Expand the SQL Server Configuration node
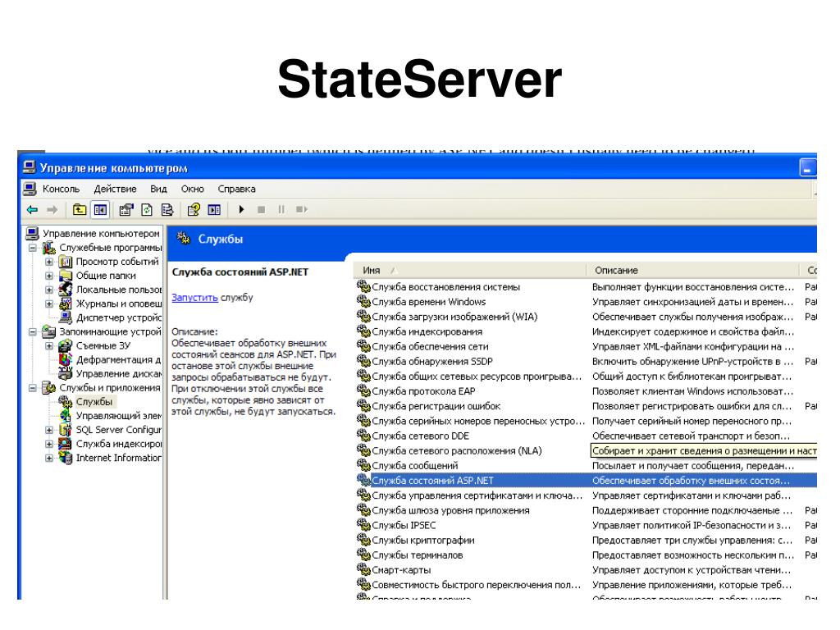The height and width of the screenshot is (630, 840). 49,430
